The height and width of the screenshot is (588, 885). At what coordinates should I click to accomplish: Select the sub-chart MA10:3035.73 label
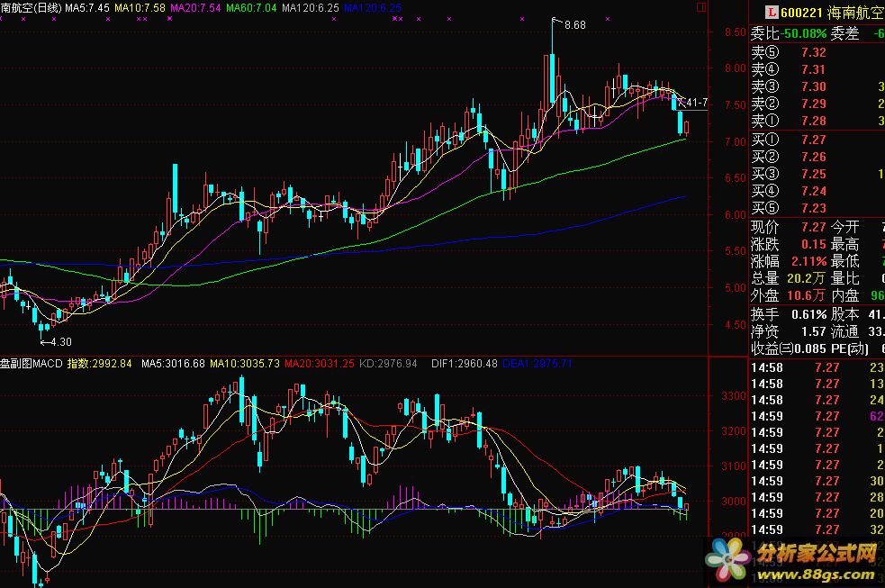click(244, 364)
